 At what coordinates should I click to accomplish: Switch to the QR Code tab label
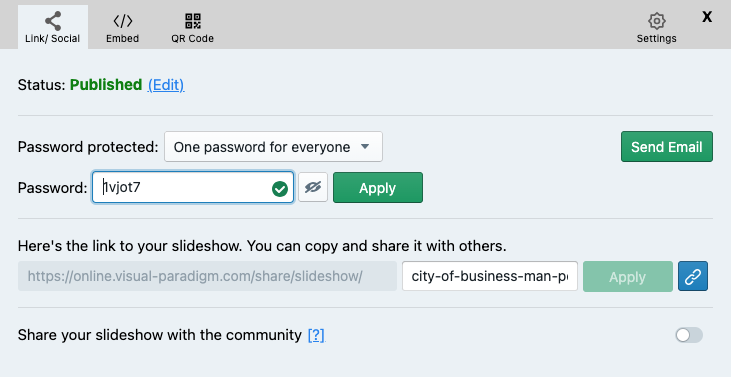click(193, 38)
